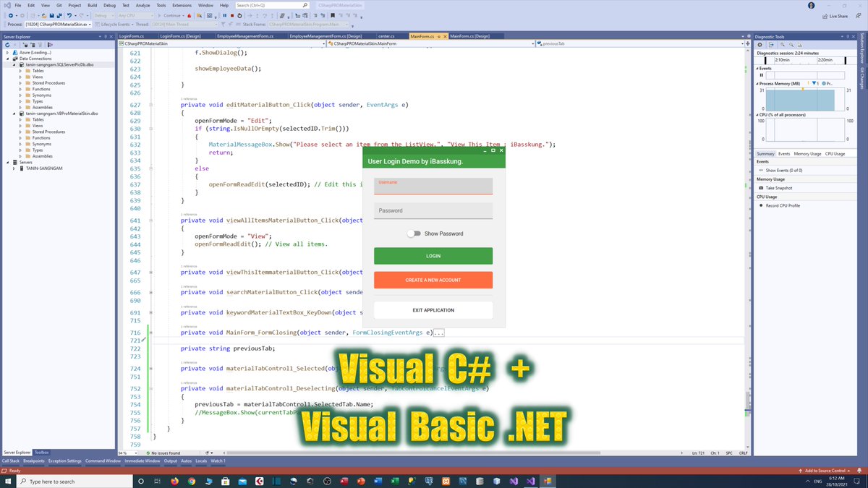The width and height of the screenshot is (868, 488).
Task: Open the Extensions menu
Action: pos(182,5)
